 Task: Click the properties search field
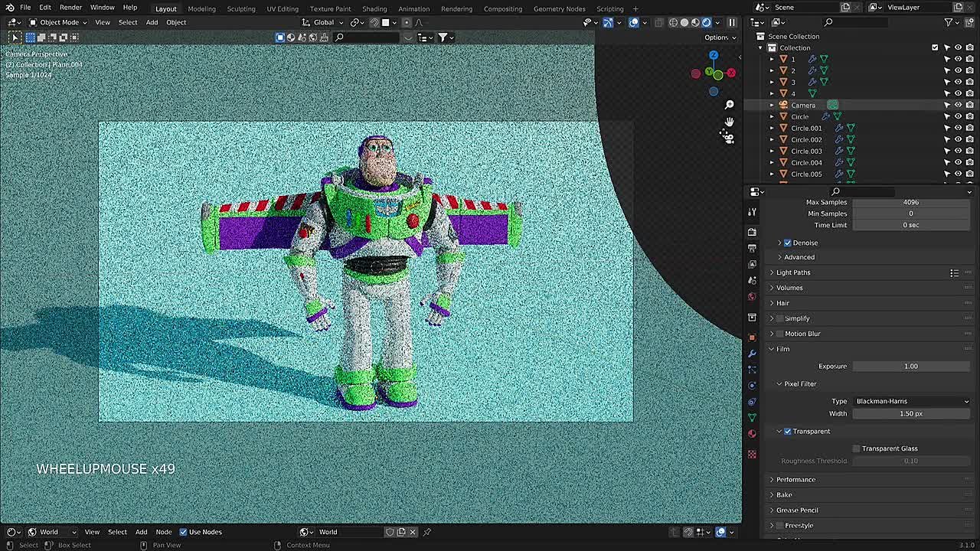pos(862,191)
